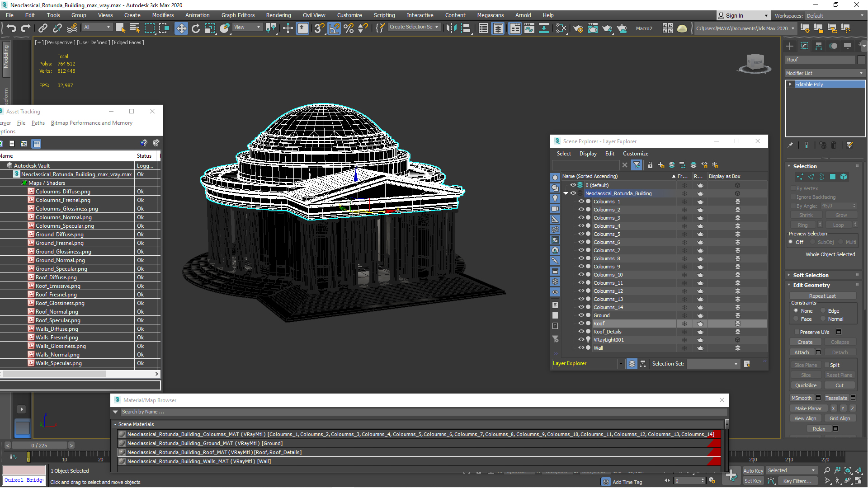The width and height of the screenshot is (868, 488).
Task: Open Render Setup teapot icon
Action: coord(578,28)
